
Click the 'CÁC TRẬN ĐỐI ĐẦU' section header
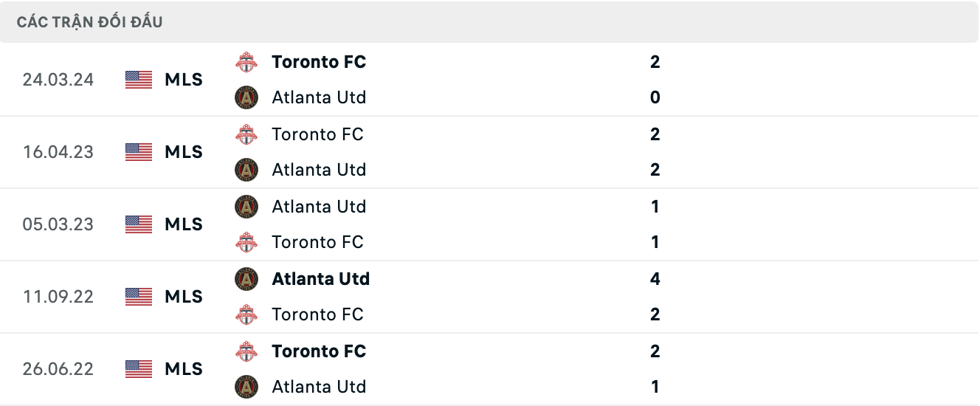pyautogui.click(x=90, y=22)
